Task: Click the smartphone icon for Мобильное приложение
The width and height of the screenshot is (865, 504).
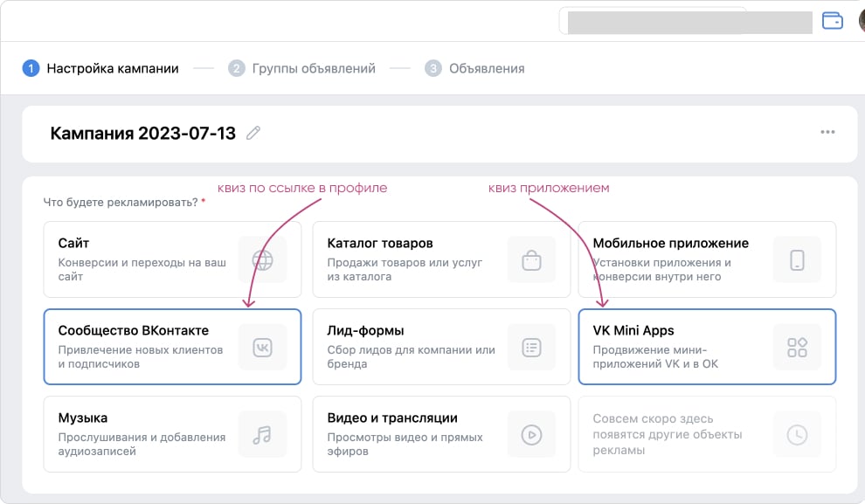Action: (797, 259)
